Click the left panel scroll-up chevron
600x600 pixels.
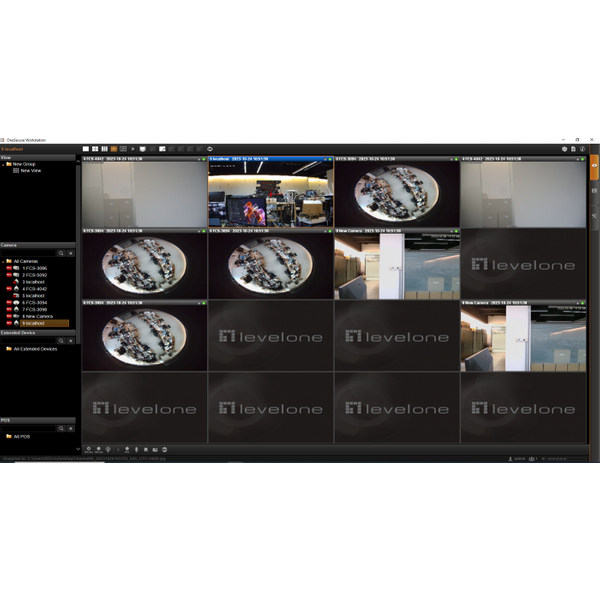[78, 161]
